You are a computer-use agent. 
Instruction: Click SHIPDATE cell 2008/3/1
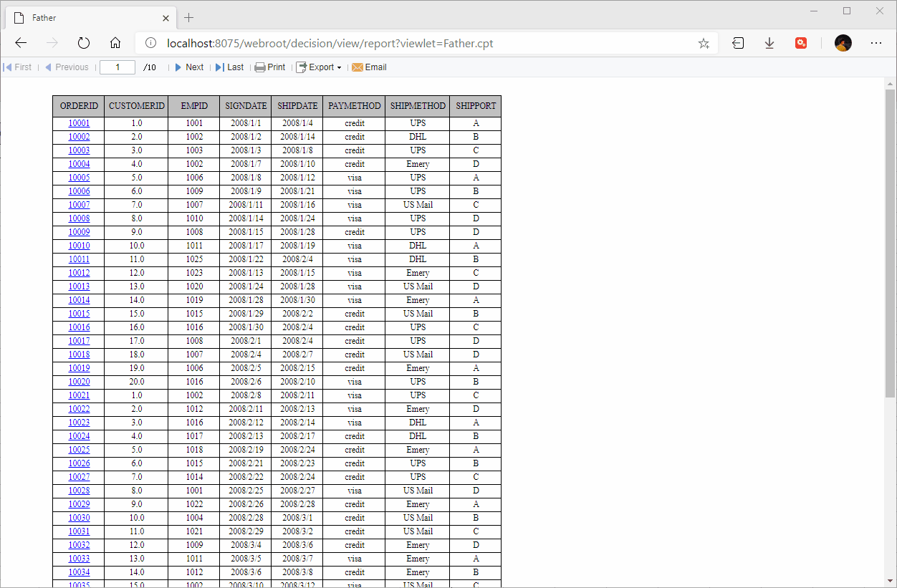click(x=297, y=518)
